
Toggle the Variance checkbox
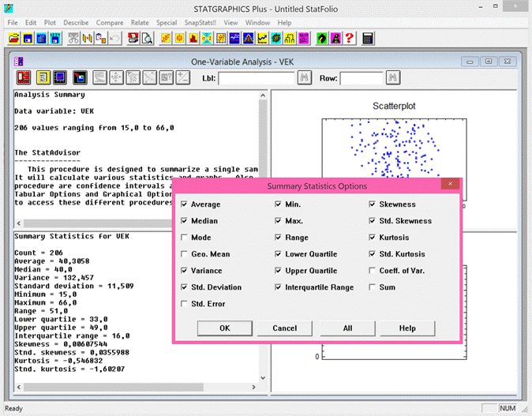click(184, 271)
